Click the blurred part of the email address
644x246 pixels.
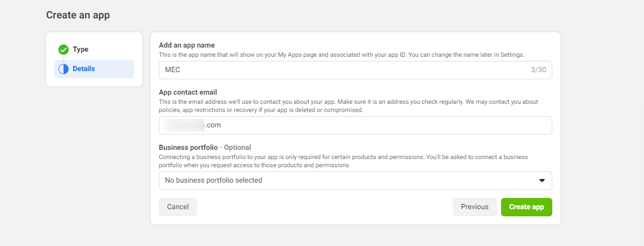click(183, 125)
